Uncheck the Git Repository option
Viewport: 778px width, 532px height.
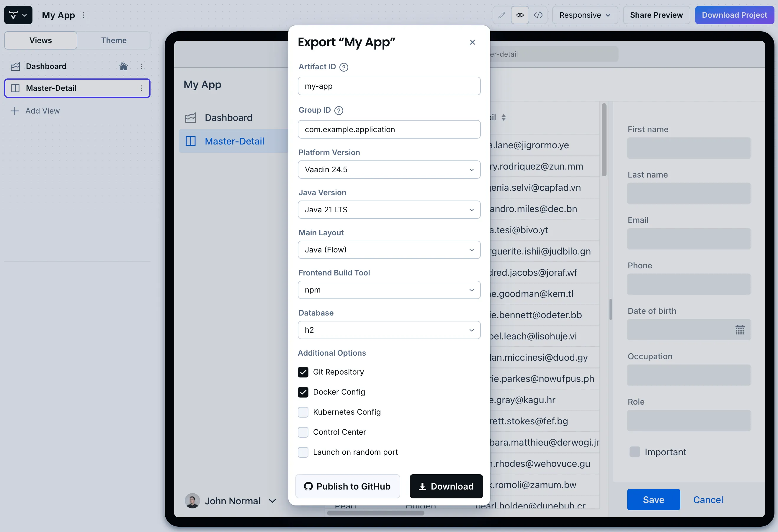pos(303,372)
